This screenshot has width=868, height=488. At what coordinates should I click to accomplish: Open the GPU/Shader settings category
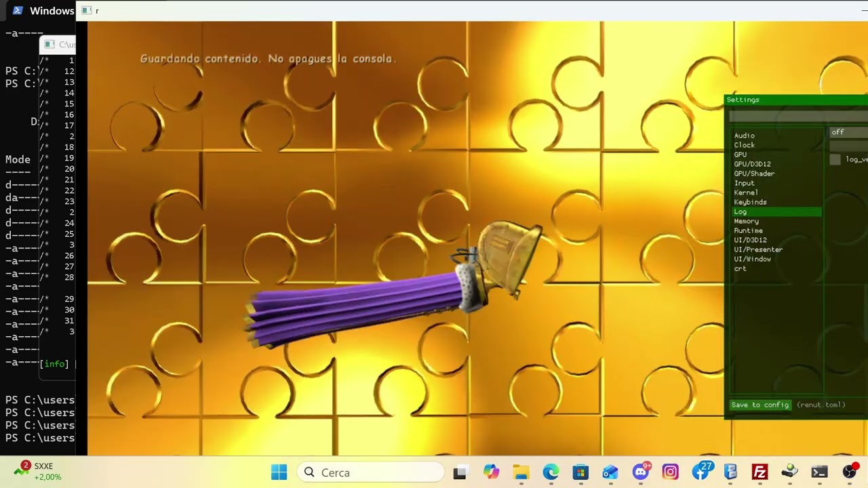click(x=754, y=174)
